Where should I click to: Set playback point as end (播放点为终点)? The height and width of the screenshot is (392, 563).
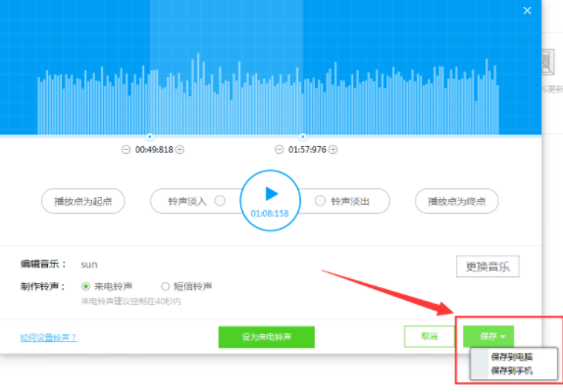tap(456, 201)
